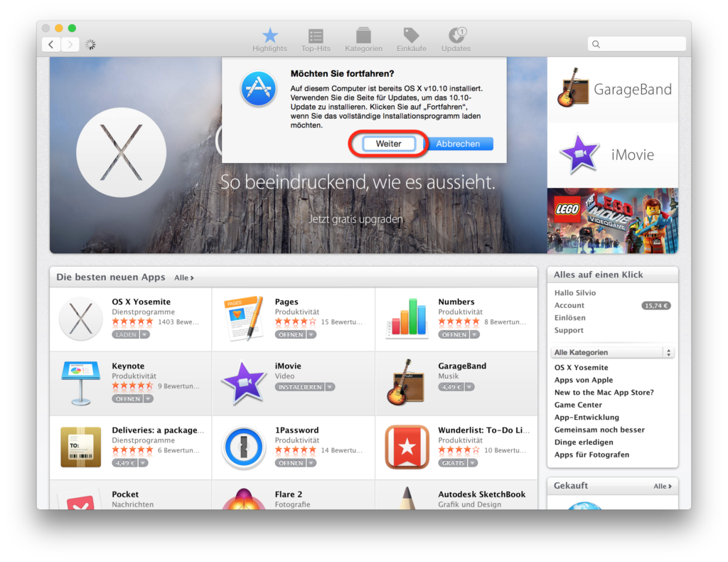Screen dimensions: 728x562
Task: Click 'Jetzt gratis upgraden' banner text
Action: pos(356,219)
